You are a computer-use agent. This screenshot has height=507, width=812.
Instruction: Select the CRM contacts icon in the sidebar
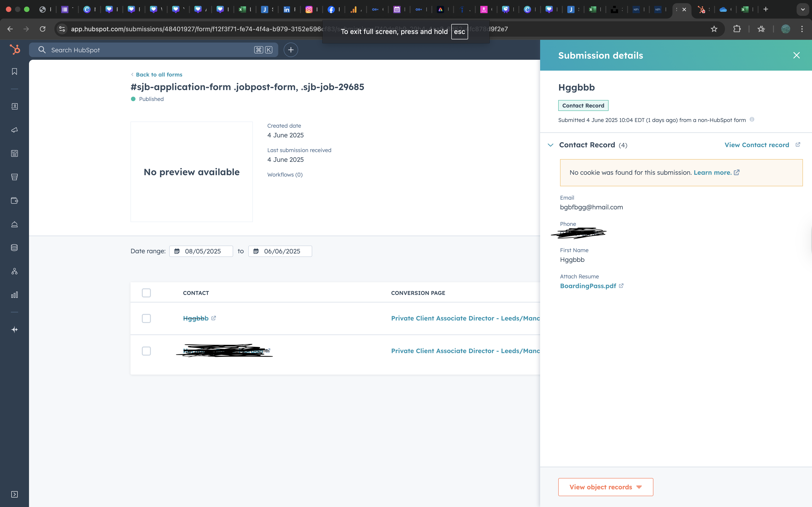(15, 106)
